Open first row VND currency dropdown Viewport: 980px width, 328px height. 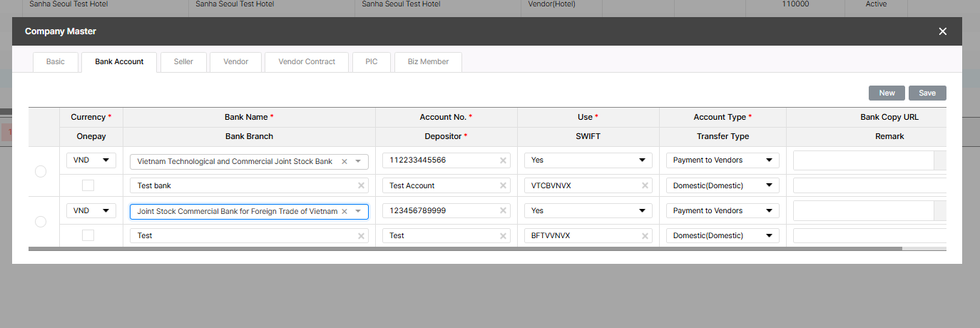[x=91, y=160]
